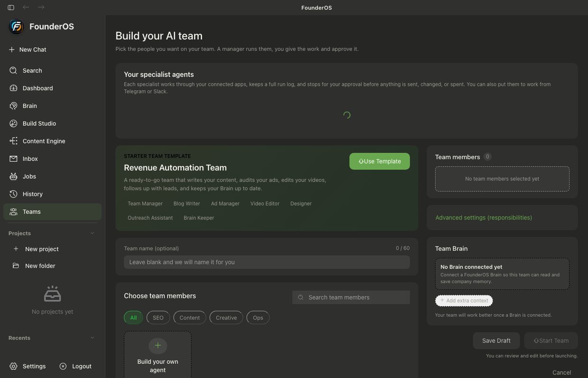This screenshot has width=588, height=378.
Task: Select the Creative filter tab
Action: pos(226,318)
